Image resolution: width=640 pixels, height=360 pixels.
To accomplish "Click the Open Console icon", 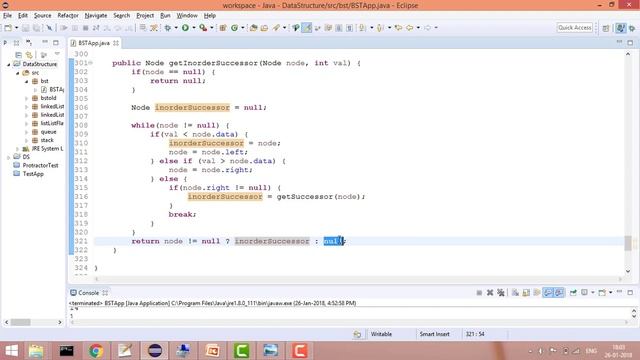I will pyautogui.click(x=602, y=293).
